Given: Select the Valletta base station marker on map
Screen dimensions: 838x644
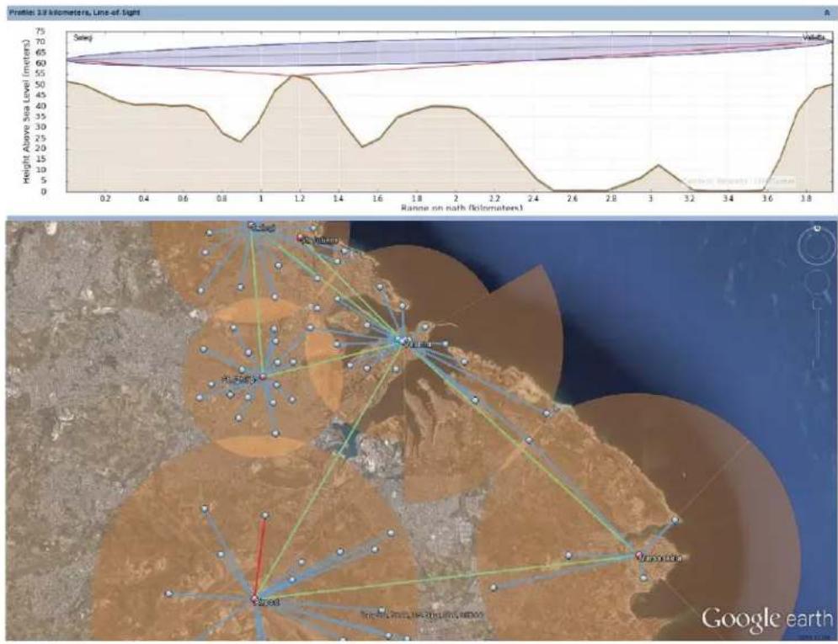Looking at the screenshot, I should click(x=403, y=340).
